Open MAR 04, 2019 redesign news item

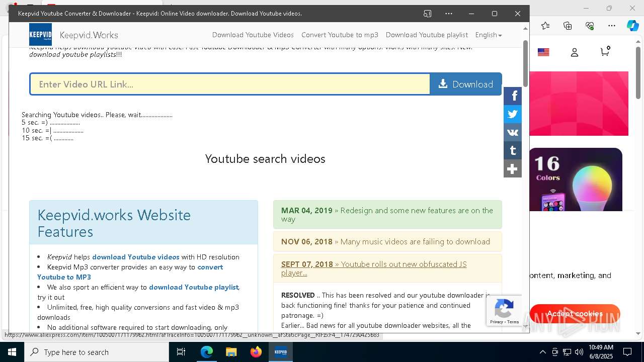[387, 215]
